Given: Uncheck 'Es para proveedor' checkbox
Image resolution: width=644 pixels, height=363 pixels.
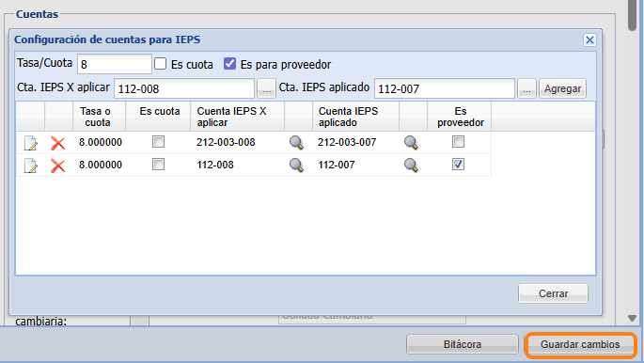Looking at the screenshot, I should point(230,64).
